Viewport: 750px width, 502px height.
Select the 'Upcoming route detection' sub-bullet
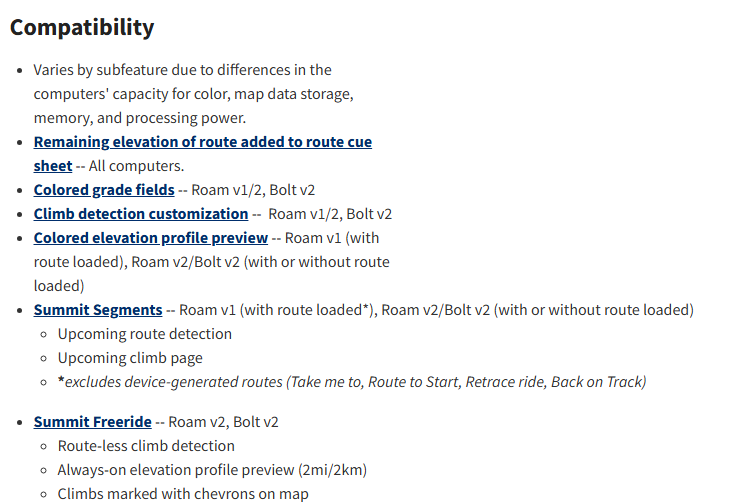(144, 334)
